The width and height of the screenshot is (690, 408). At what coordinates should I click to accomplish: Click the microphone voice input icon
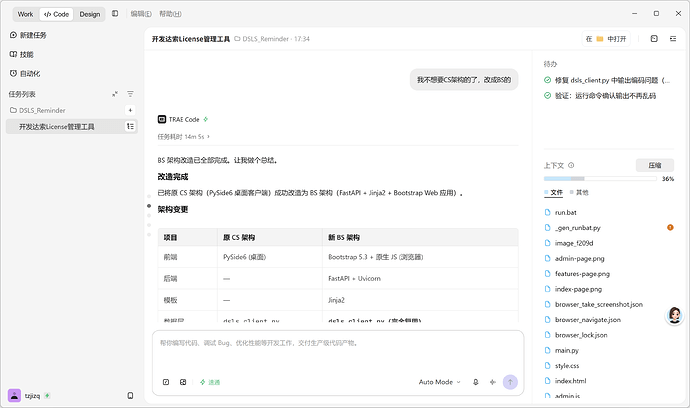pos(476,382)
